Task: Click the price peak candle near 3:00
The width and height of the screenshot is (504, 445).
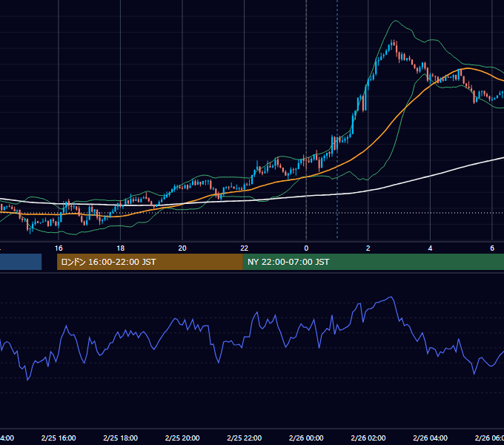Action: click(x=393, y=44)
